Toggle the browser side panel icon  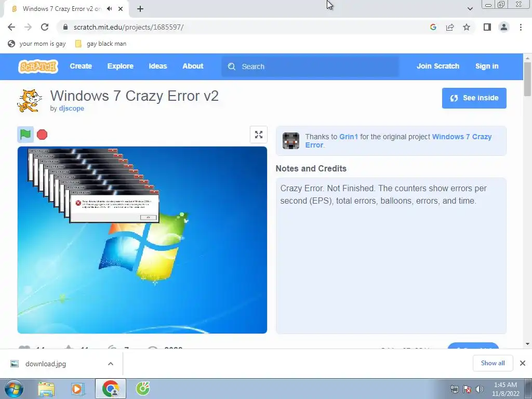point(487,27)
